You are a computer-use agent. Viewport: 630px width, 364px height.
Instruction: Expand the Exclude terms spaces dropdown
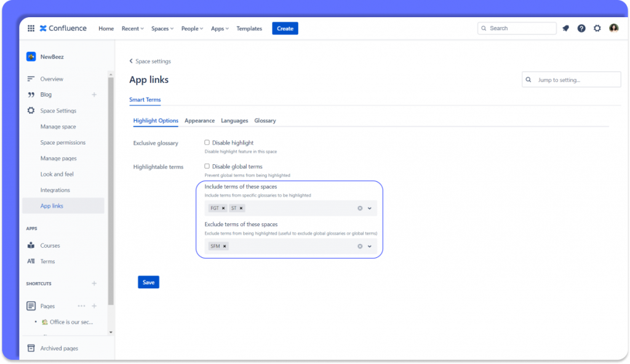(x=370, y=245)
